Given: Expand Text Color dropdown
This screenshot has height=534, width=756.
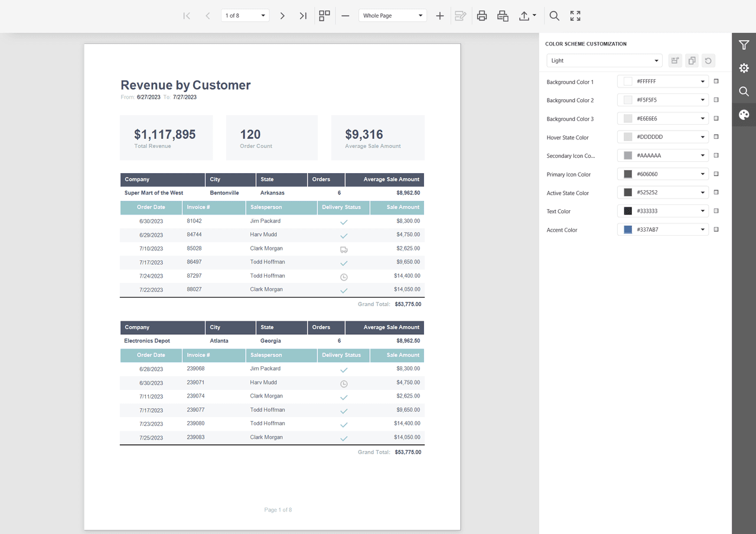Looking at the screenshot, I should point(703,211).
